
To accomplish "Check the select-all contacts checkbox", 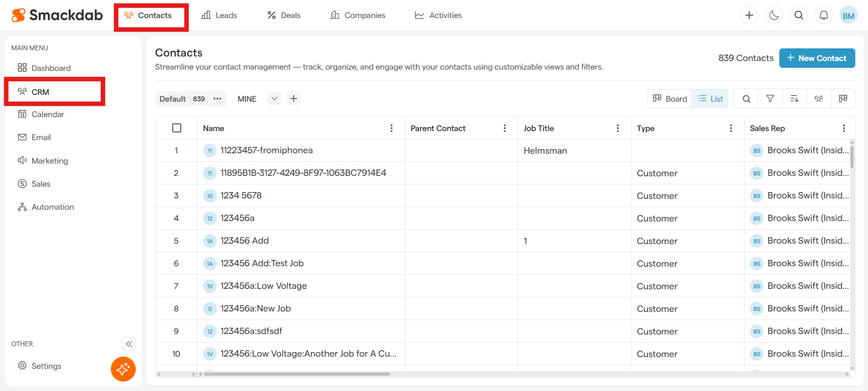I will coord(176,128).
